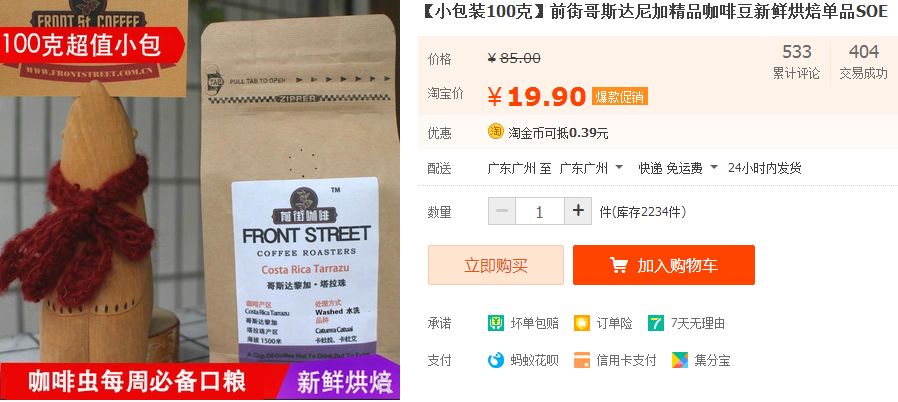Click the quantity input field
898x402 pixels.
[539, 211]
